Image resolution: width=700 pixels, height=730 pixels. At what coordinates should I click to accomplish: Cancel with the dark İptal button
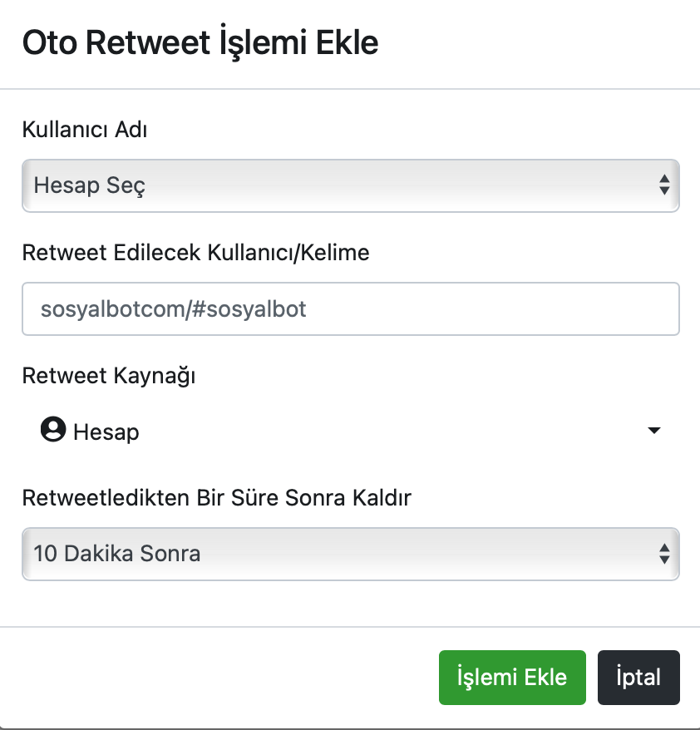click(x=638, y=678)
